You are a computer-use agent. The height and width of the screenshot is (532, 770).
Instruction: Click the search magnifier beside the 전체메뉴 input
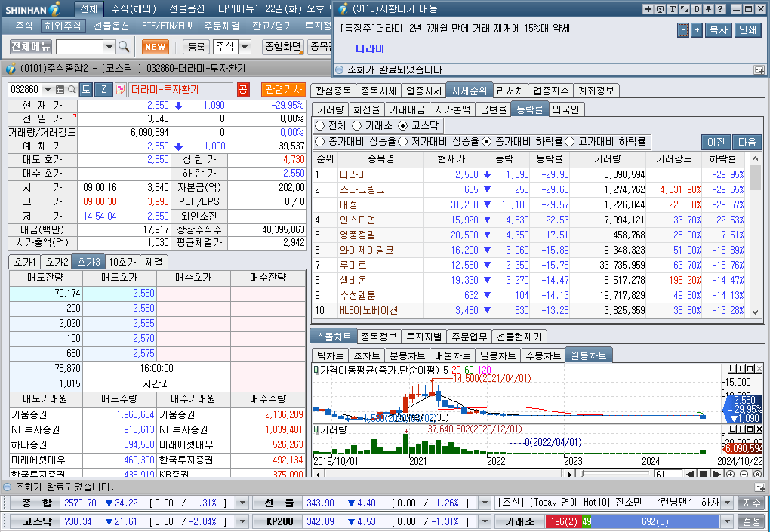tap(125, 47)
